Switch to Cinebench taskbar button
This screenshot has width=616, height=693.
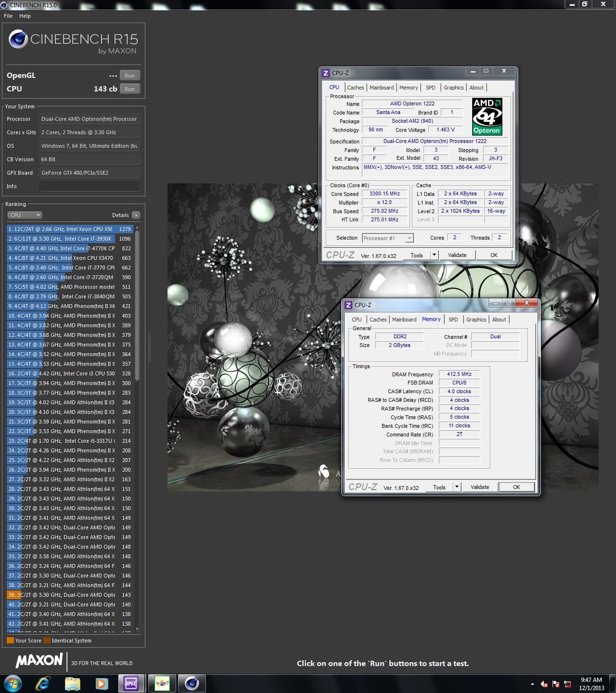(192, 683)
